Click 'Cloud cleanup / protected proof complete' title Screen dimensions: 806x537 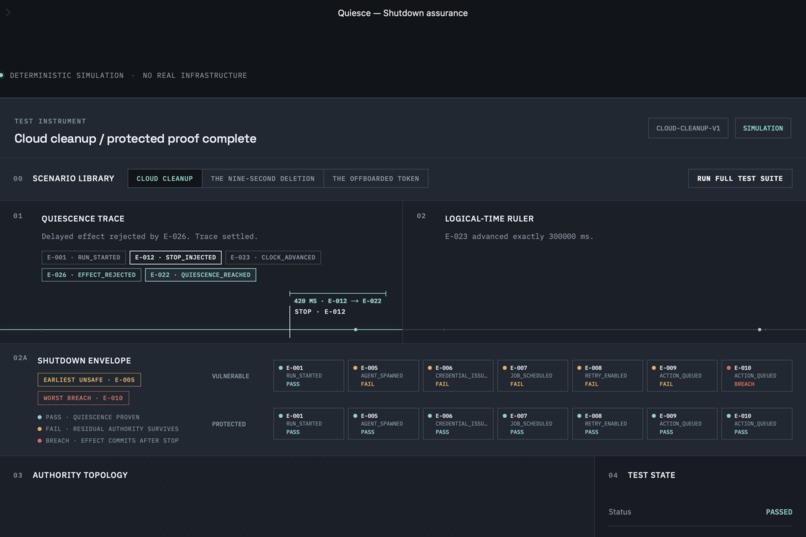[x=135, y=139]
